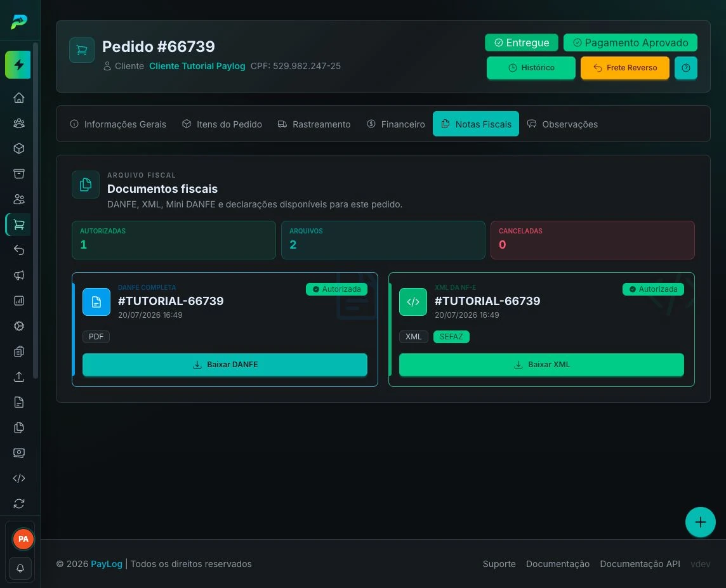The image size is (726, 588).
Task: Open the lightning bolt quick actions icon
Action: click(x=18, y=65)
